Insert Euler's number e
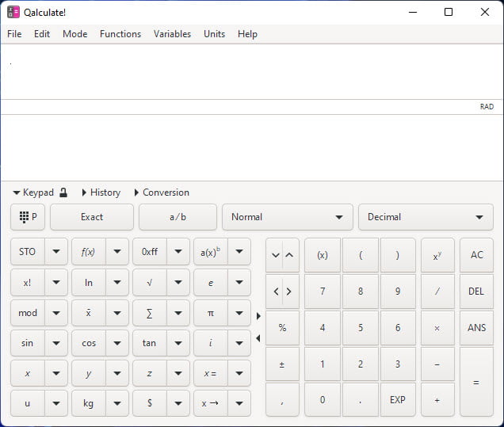Viewport: 504px width, 427px height. click(211, 283)
